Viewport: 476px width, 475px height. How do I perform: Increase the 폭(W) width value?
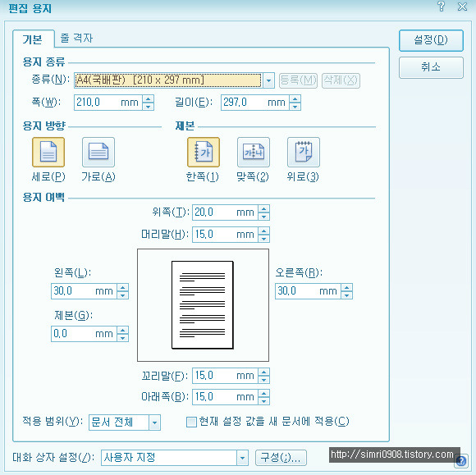149,98
